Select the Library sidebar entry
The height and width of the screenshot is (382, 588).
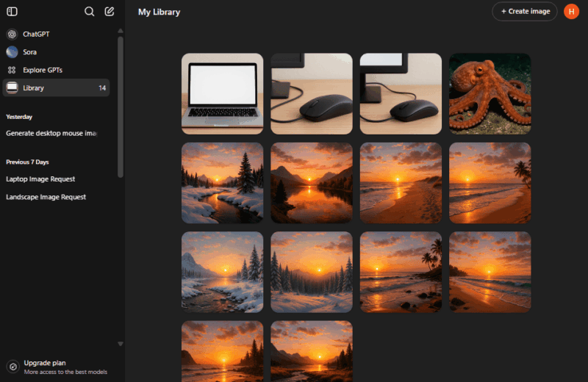coord(56,87)
